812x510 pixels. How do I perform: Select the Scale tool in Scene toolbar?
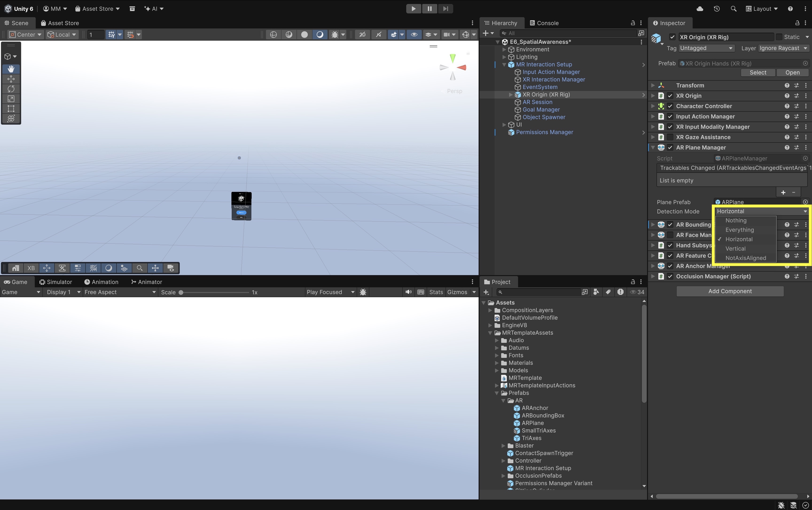point(11,99)
